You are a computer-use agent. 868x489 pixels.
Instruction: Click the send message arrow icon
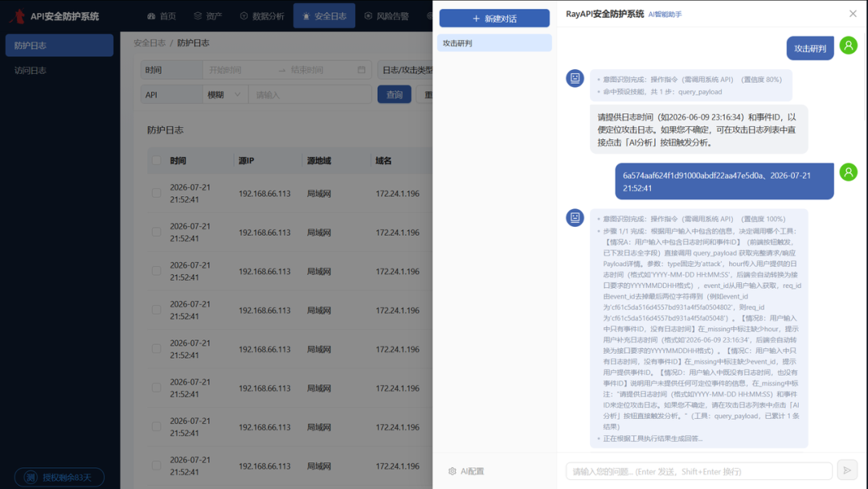point(847,471)
